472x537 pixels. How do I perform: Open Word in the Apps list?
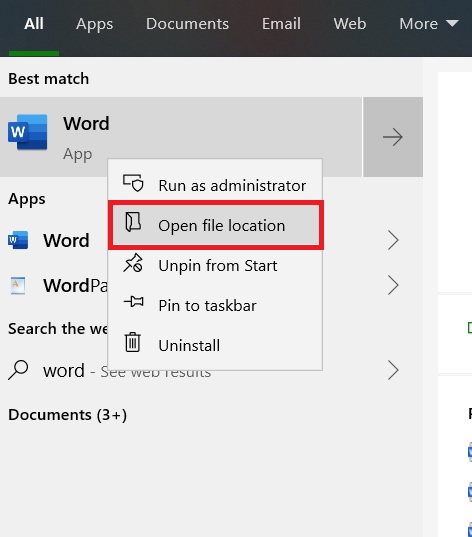coord(66,240)
